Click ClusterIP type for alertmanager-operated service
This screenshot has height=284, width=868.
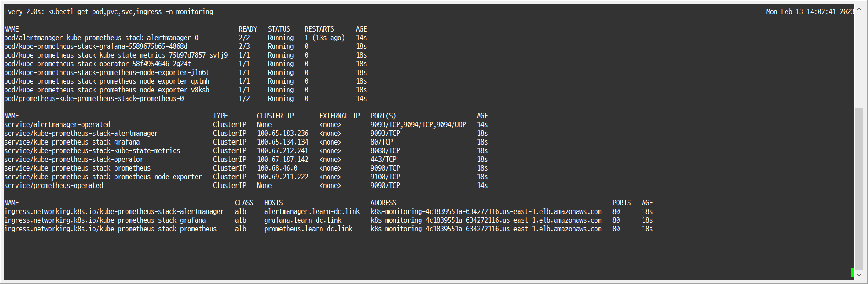229,125
